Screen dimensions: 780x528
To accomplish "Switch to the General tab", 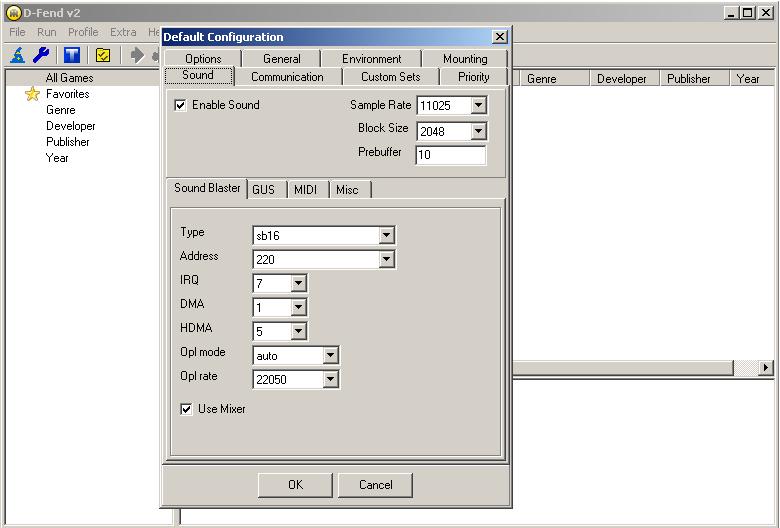I will pos(282,59).
